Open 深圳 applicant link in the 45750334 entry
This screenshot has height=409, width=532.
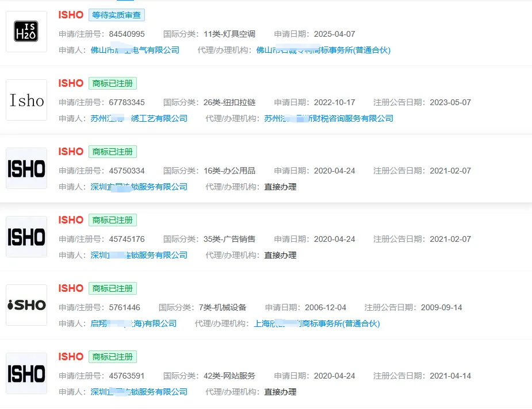(x=139, y=187)
